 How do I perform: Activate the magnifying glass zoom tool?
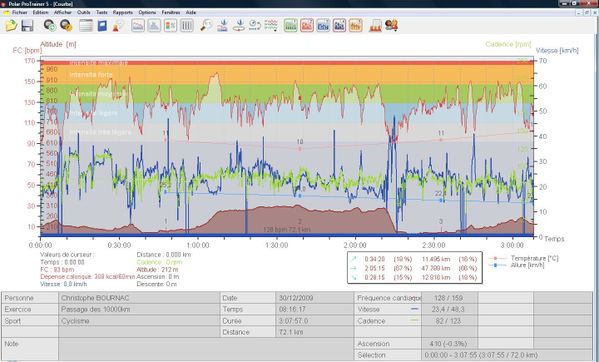tap(206, 26)
